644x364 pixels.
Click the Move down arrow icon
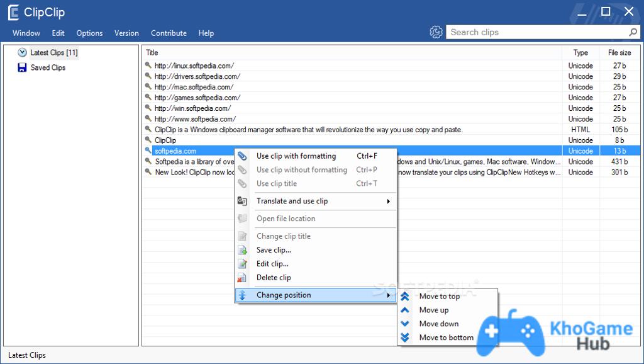click(x=405, y=324)
